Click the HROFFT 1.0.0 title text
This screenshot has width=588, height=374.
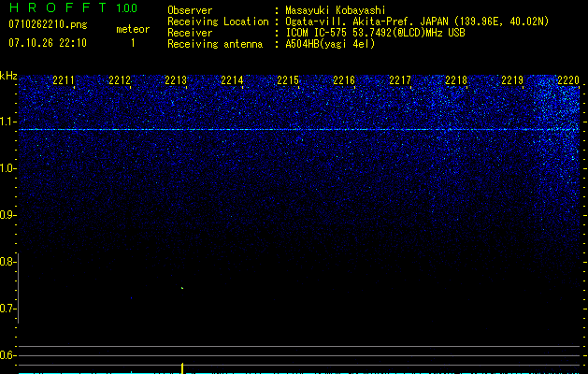73,7
